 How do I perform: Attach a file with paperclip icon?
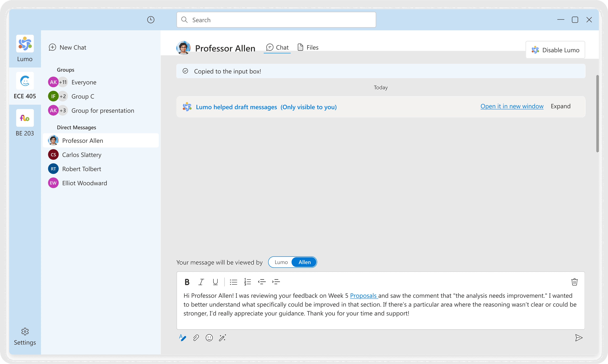[196, 338]
